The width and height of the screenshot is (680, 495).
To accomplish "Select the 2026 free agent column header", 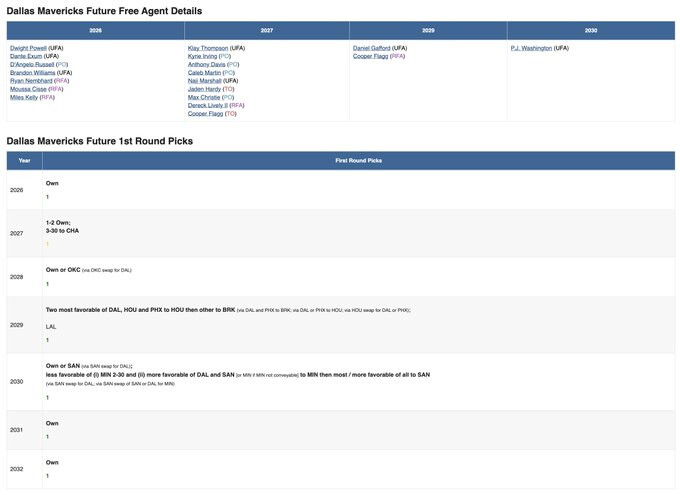I will [x=95, y=30].
